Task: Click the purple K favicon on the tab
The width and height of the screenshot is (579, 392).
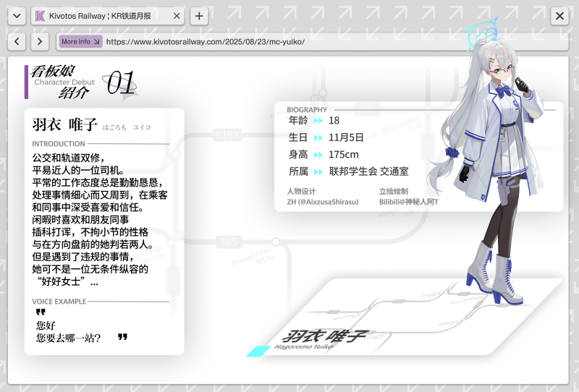Action: point(40,16)
